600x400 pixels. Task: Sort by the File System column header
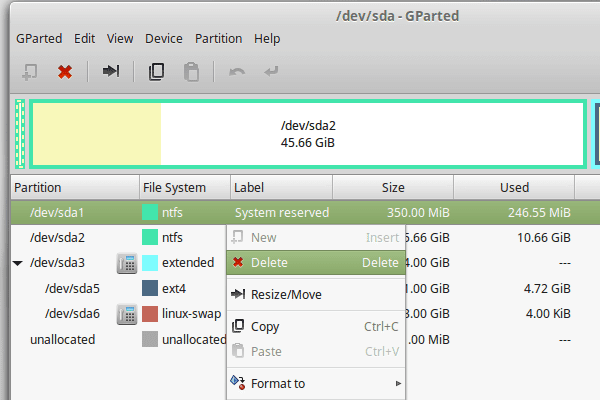click(x=185, y=188)
